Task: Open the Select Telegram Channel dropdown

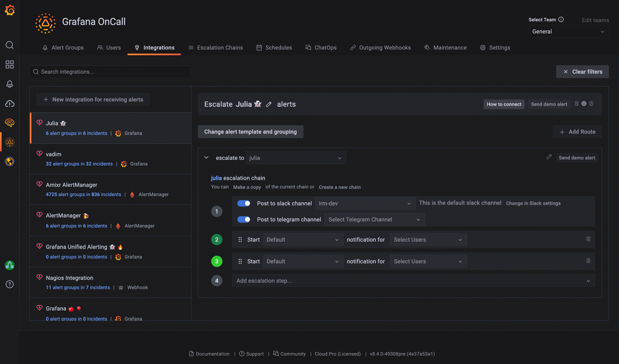Action: click(x=374, y=219)
